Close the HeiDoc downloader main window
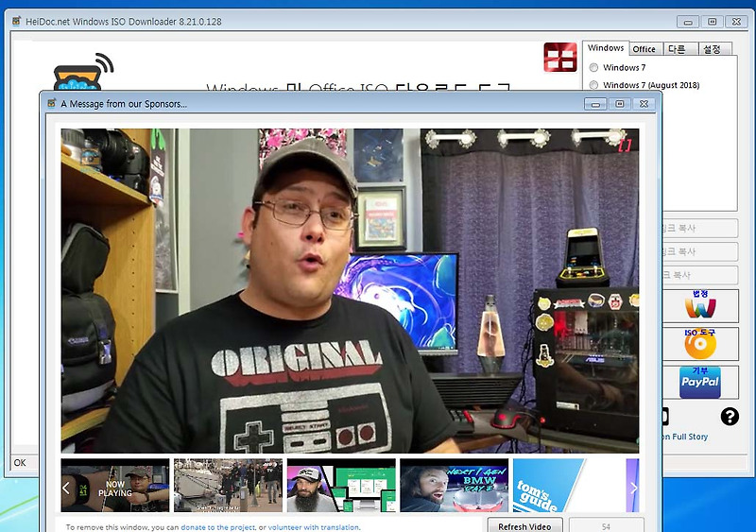The image size is (756, 532). click(x=736, y=22)
